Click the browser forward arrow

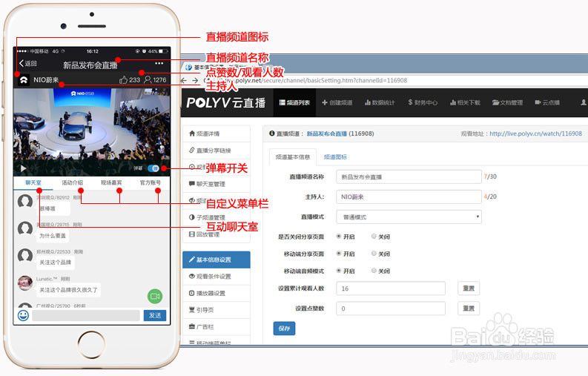(x=195, y=80)
